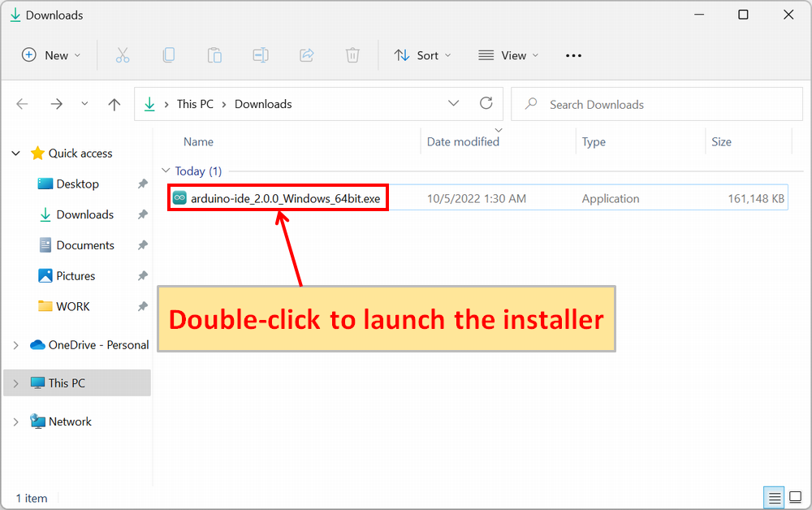The width and height of the screenshot is (812, 510).
Task: Click the Application type cell
Action: (610, 198)
